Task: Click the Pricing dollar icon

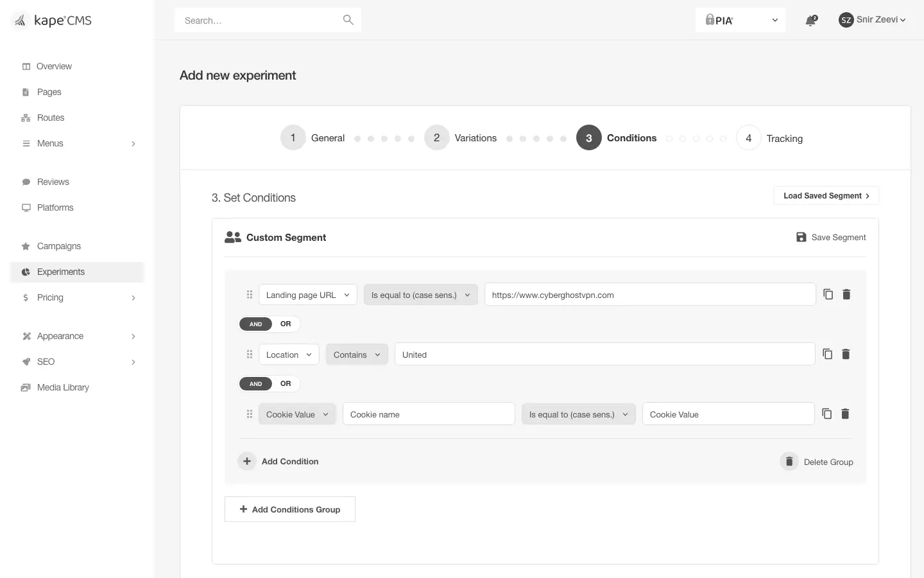Action: tap(26, 297)
